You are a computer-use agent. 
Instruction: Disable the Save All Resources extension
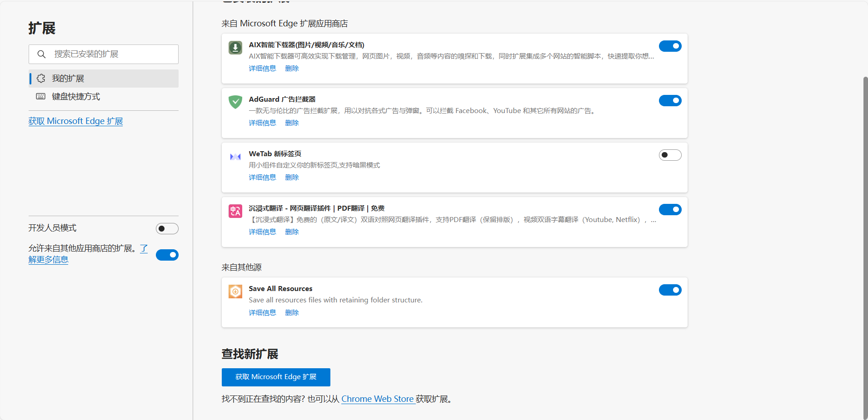[670, 290]
